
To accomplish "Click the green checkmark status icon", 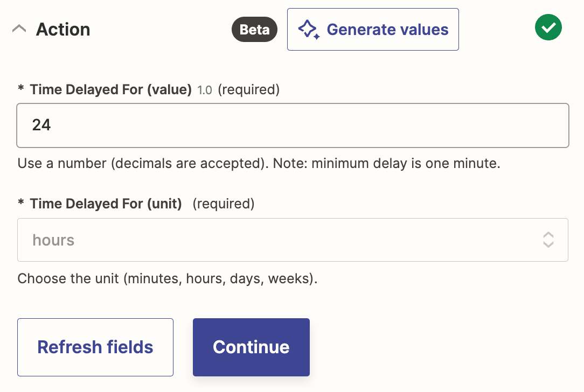I will click(x=548, y=28).
